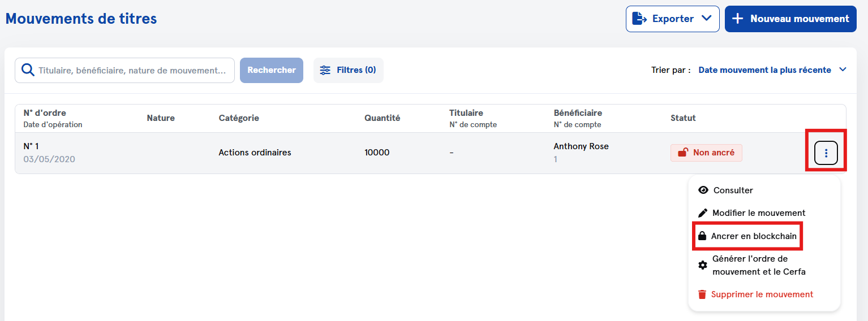Click the Non ancré status badge
The width and height of the screenshot is (868, 321).
[x=706, y=153]
